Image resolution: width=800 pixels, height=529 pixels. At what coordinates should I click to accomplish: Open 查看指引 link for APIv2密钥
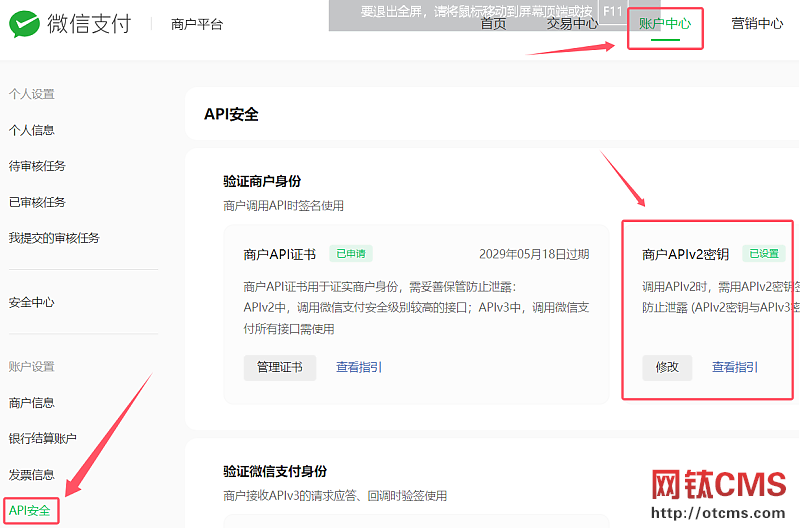click(x=735, y=367)
